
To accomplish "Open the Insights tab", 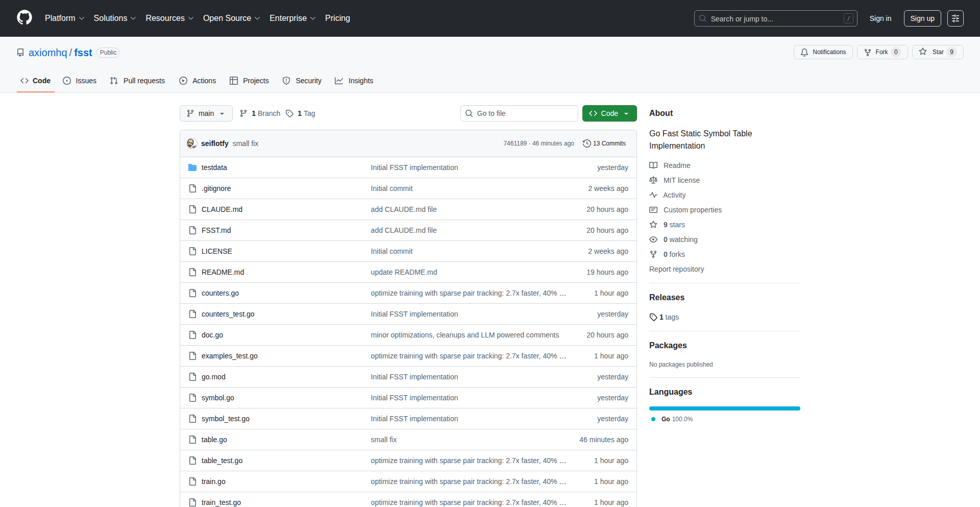I will coord(354,81).
